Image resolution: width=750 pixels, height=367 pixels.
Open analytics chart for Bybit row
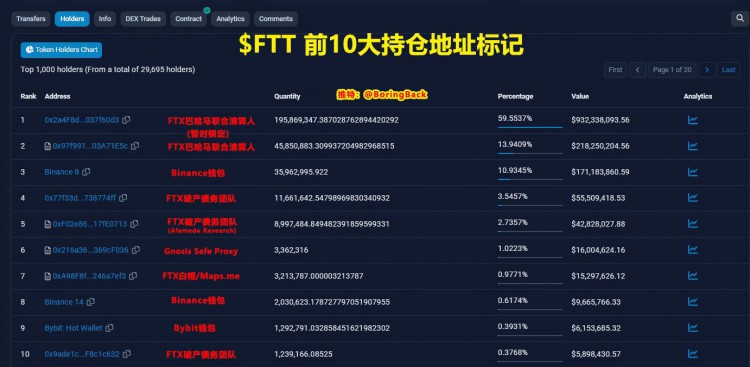pyautogui.click(x=692, y=328)
